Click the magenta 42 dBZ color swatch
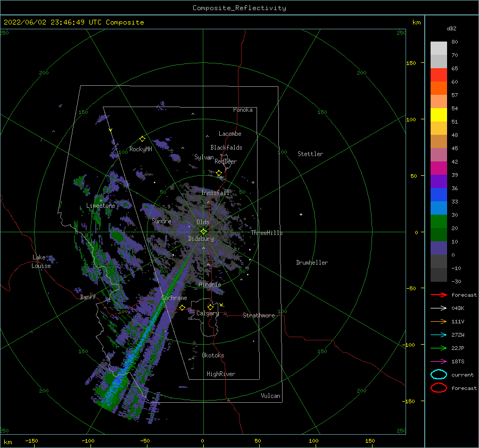The image size is (479, 448). (439, 168)
